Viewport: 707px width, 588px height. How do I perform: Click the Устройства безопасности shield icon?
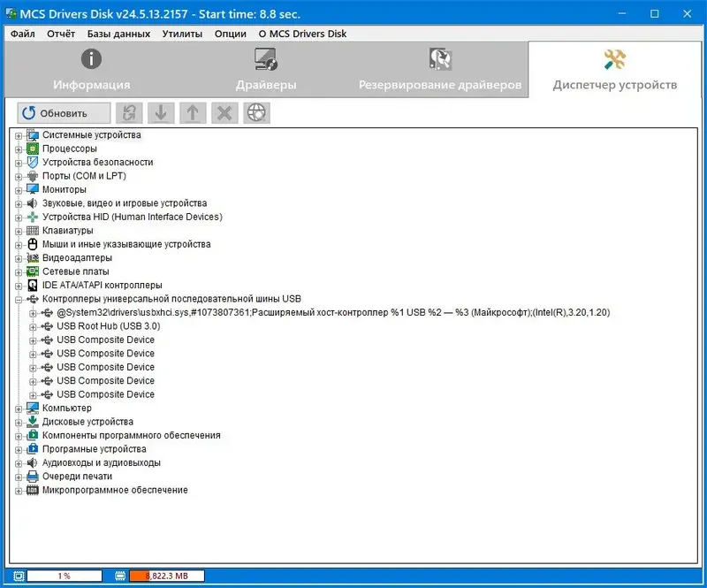(x=33, y=162)
